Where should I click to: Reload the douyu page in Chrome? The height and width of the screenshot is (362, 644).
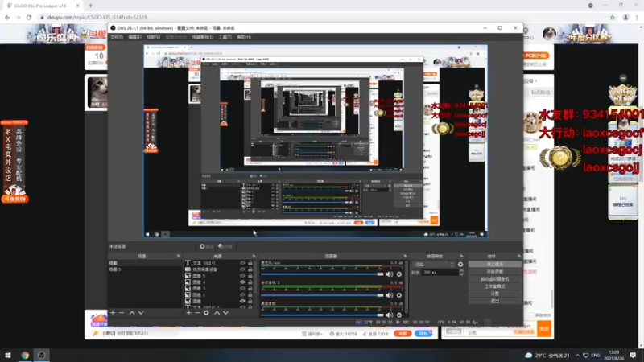click(x=29, y=17)
